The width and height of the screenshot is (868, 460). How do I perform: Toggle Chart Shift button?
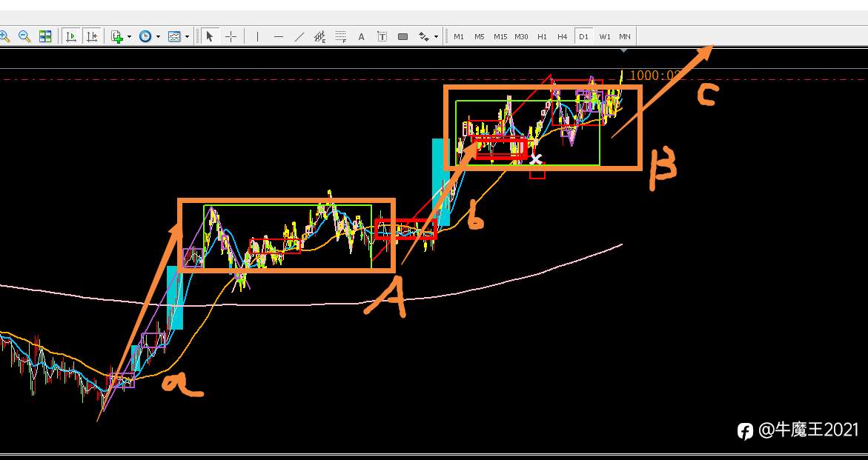92,36
